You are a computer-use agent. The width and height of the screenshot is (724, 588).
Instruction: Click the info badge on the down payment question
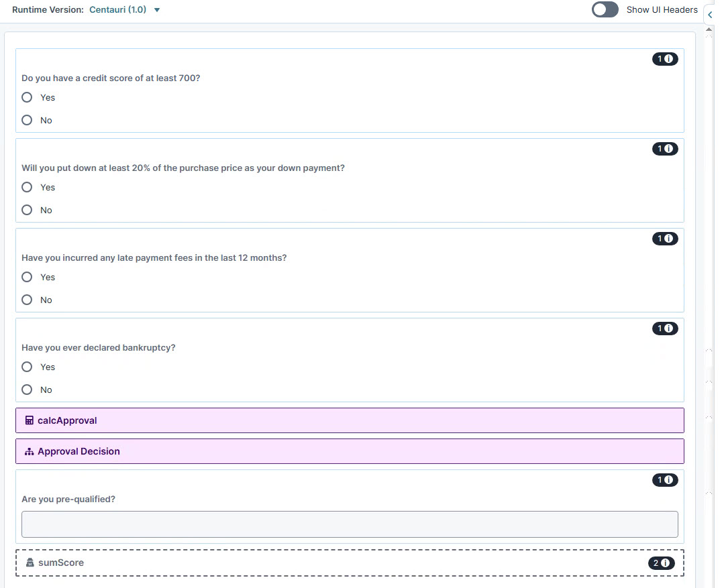[x=665, y=148]
